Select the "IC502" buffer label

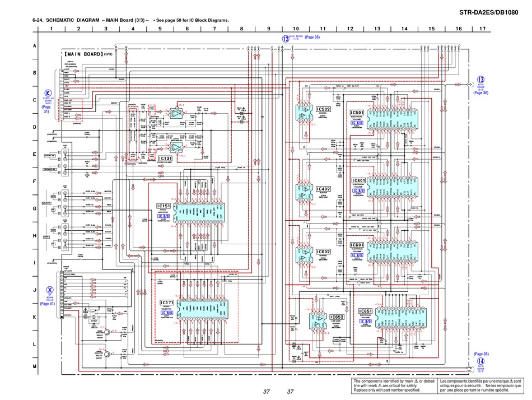coord(323,109)
